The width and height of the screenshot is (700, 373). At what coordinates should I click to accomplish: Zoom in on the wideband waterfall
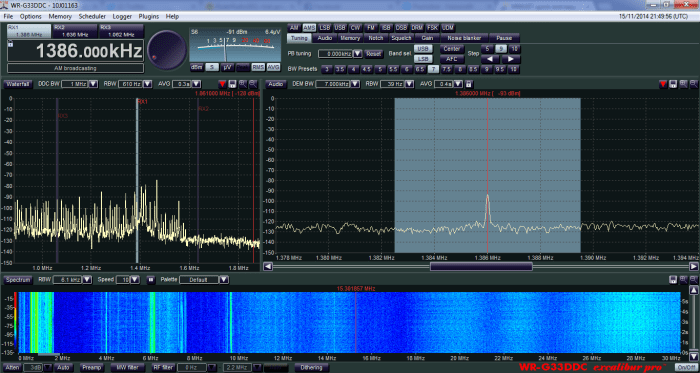(683, 280)
